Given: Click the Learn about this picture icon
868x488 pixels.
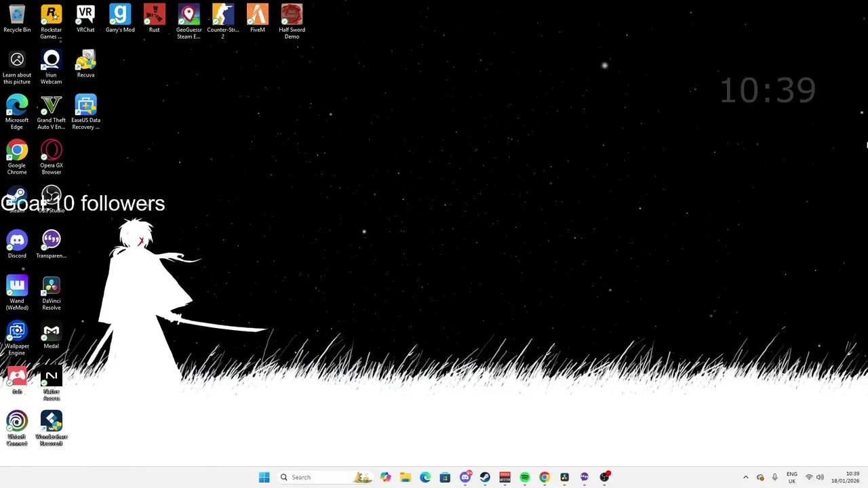Looking at the screenshot, I should coord(17,67).
